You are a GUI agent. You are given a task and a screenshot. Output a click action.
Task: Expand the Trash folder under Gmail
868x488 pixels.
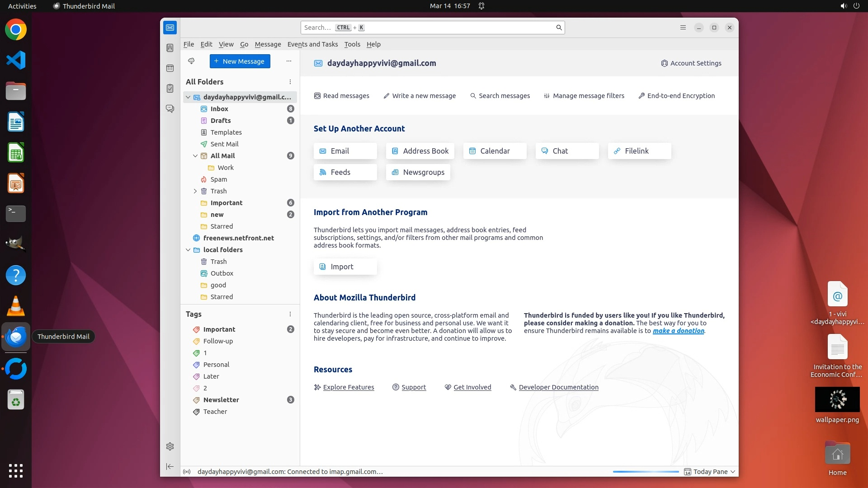point(195,191)
